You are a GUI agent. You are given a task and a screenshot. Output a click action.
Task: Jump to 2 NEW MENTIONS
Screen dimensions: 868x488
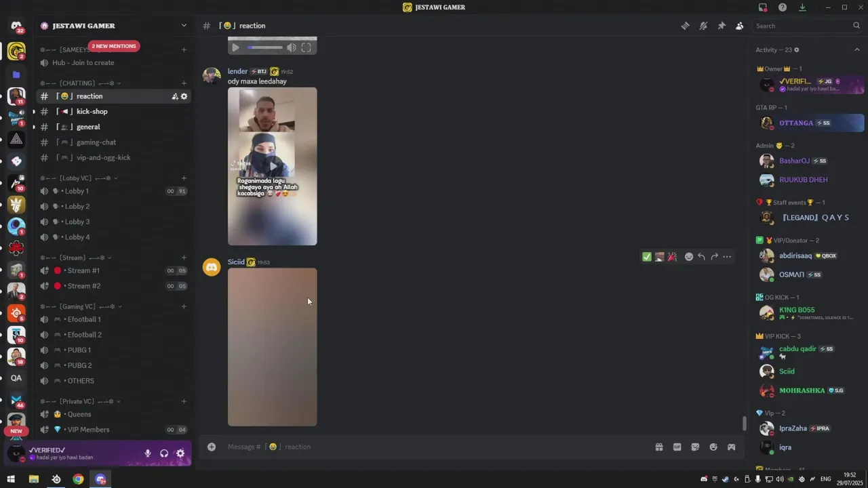(114, 46)
